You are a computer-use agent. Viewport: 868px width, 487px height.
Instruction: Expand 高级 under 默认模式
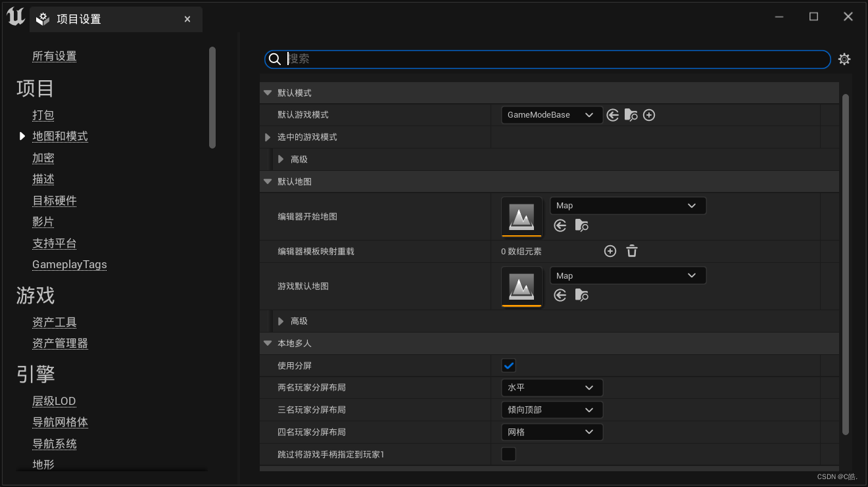pyautogui.click(x=281, y=159)
